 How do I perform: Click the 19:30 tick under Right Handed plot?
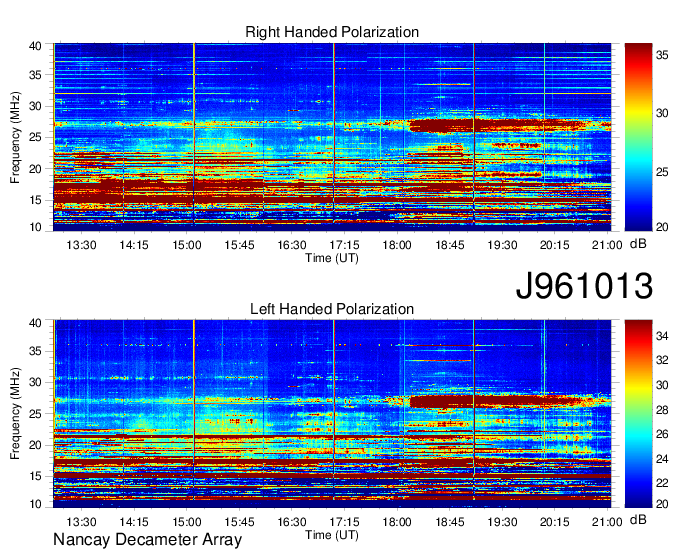[502, 245]
